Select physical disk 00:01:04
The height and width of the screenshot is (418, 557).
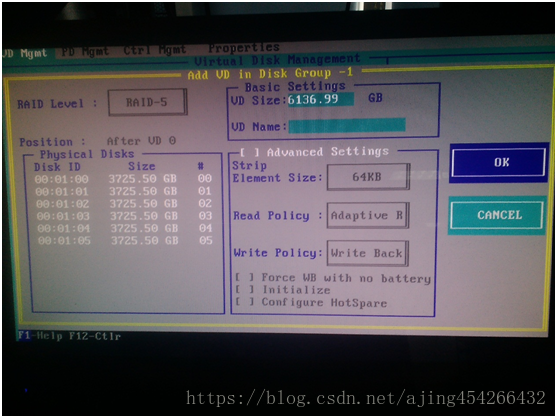[x=125, y=228]
